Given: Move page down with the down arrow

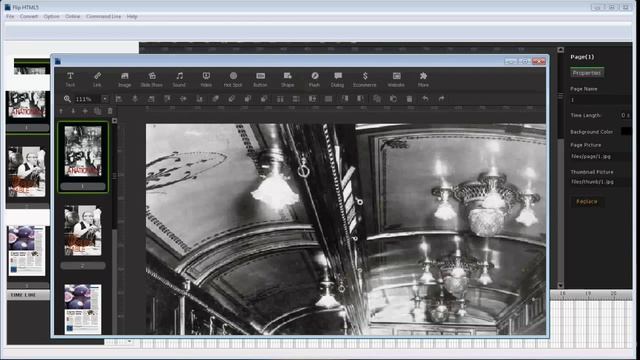Looking at the screenshot, I should [x=73, y=111].
